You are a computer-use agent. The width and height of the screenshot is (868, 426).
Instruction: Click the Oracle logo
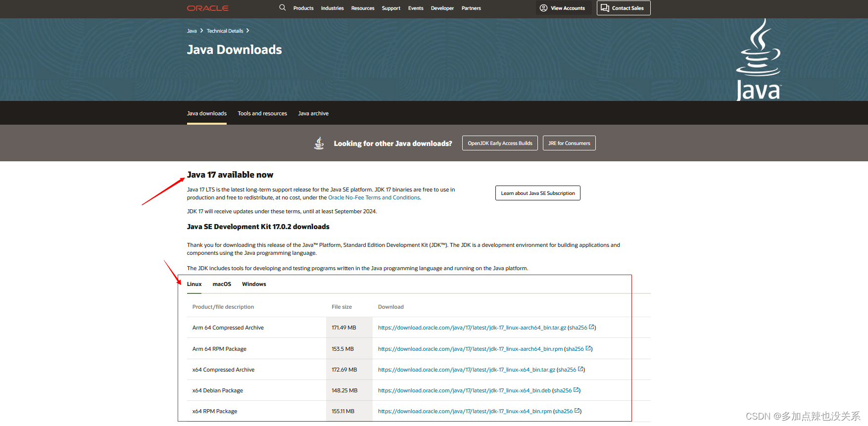tap(207, 8)
